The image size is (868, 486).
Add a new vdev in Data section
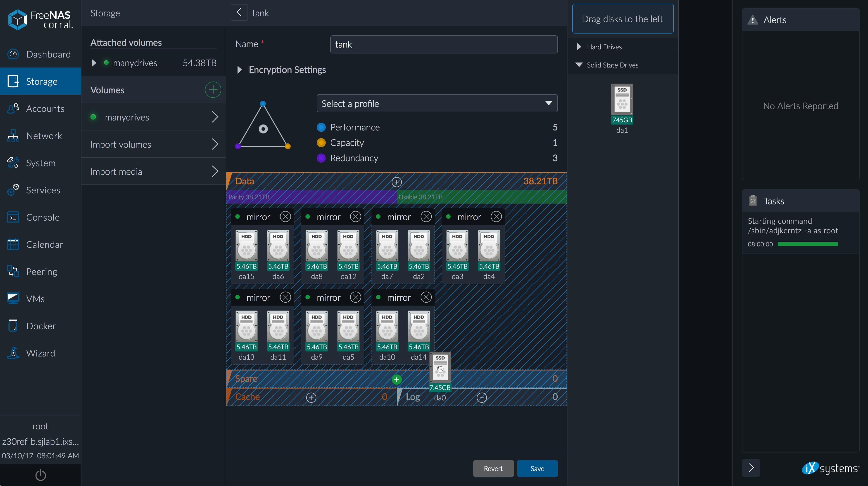(396, 182)
